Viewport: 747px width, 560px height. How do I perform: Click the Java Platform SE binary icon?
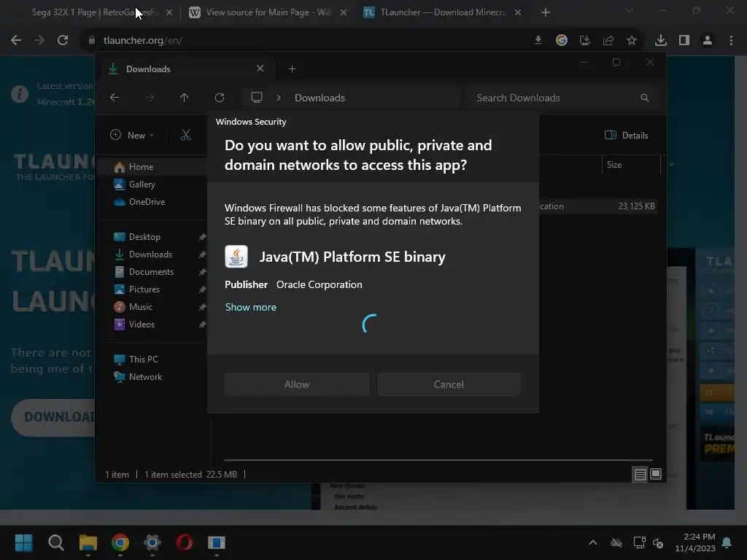236,257
